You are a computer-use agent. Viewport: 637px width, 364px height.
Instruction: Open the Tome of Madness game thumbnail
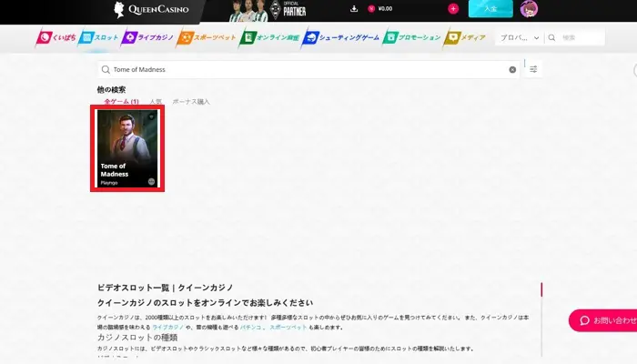[127, 148]
